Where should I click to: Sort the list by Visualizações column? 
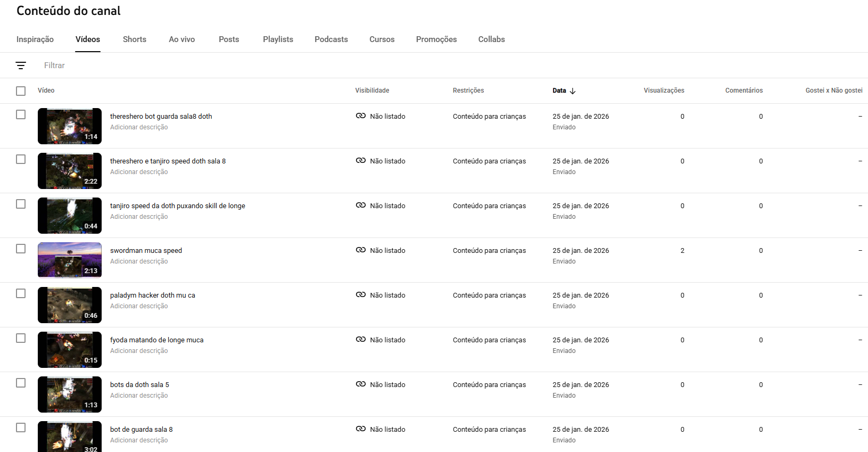pos(664,91)
